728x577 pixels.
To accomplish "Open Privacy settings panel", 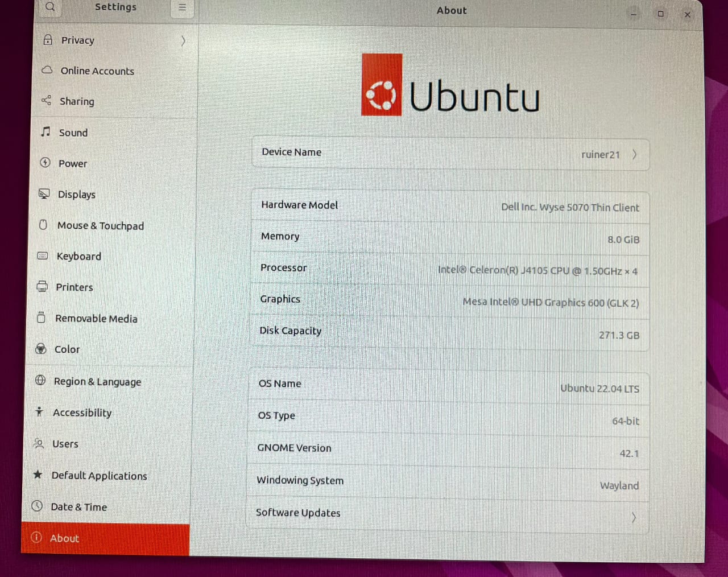I will [x=116, y=40].
